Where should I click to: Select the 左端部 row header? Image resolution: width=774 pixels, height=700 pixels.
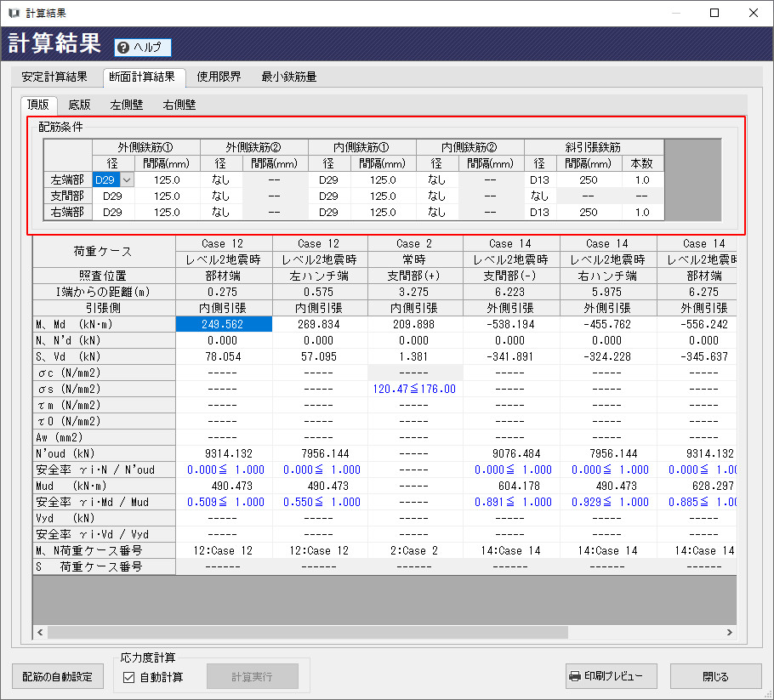68,180
